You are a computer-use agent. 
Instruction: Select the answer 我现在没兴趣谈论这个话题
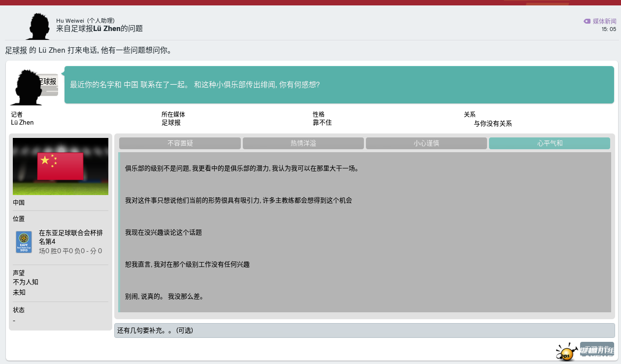[x=163, y=232]
